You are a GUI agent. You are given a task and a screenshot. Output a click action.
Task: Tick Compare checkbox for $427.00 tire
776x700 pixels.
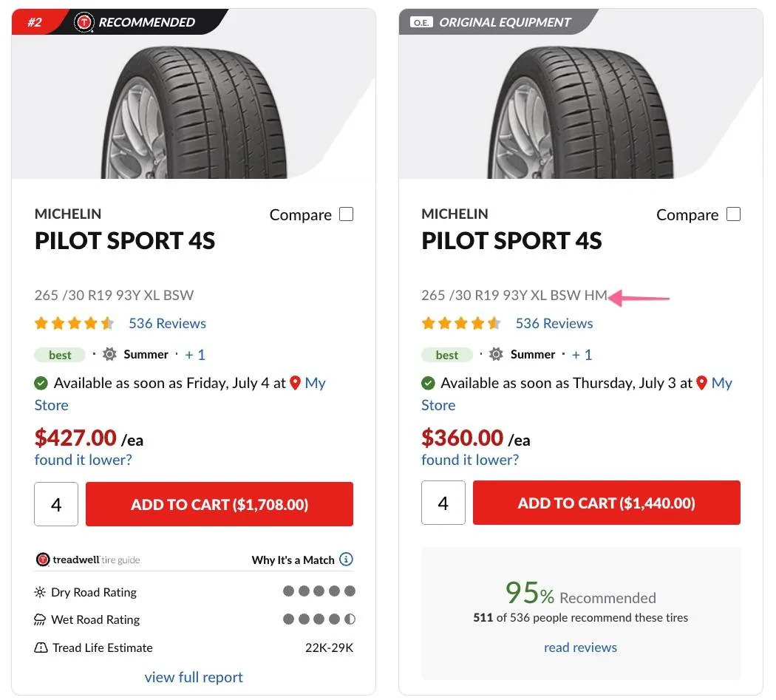[346, 214]
